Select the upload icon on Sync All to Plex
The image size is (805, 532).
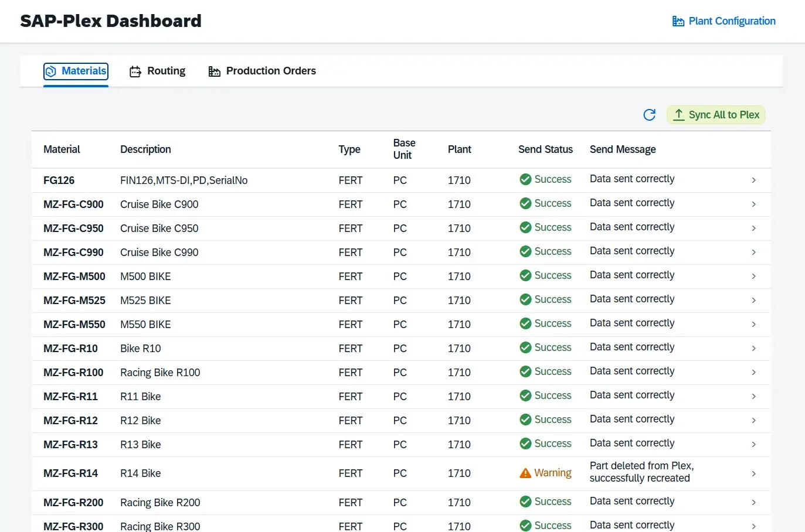click(680, 115)
